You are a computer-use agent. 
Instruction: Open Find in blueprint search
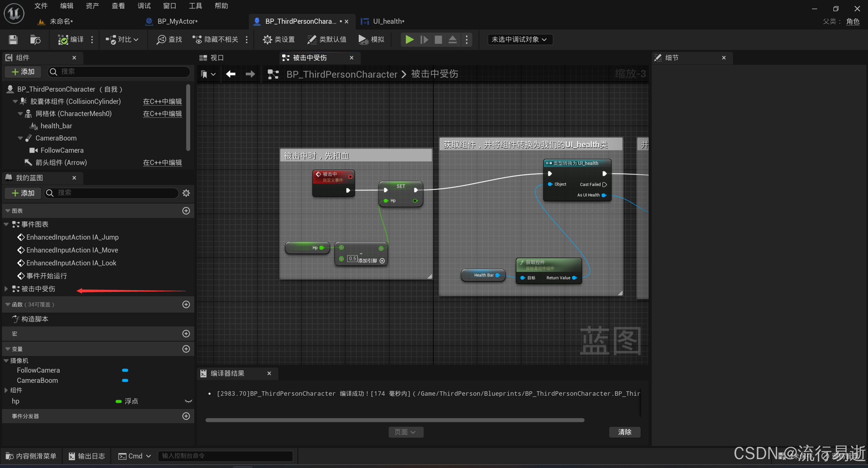pos(169,40)
